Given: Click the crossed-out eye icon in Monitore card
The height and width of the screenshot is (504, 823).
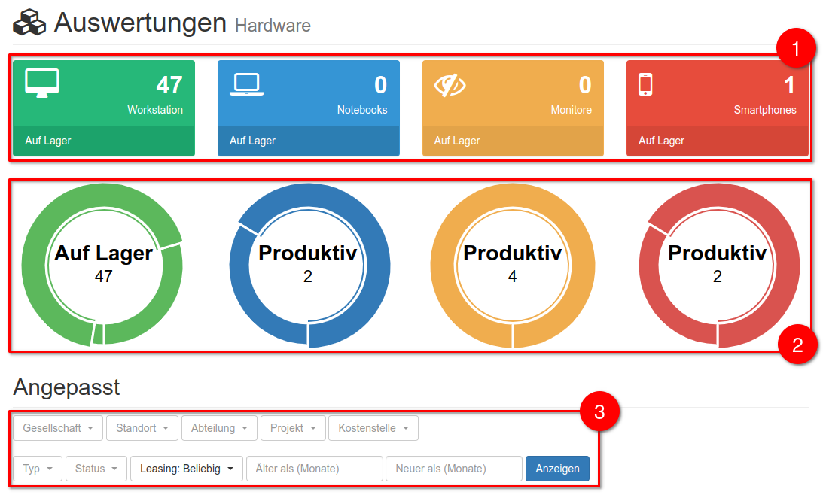Looking at the screenshot, I should (x=450, y=86).
